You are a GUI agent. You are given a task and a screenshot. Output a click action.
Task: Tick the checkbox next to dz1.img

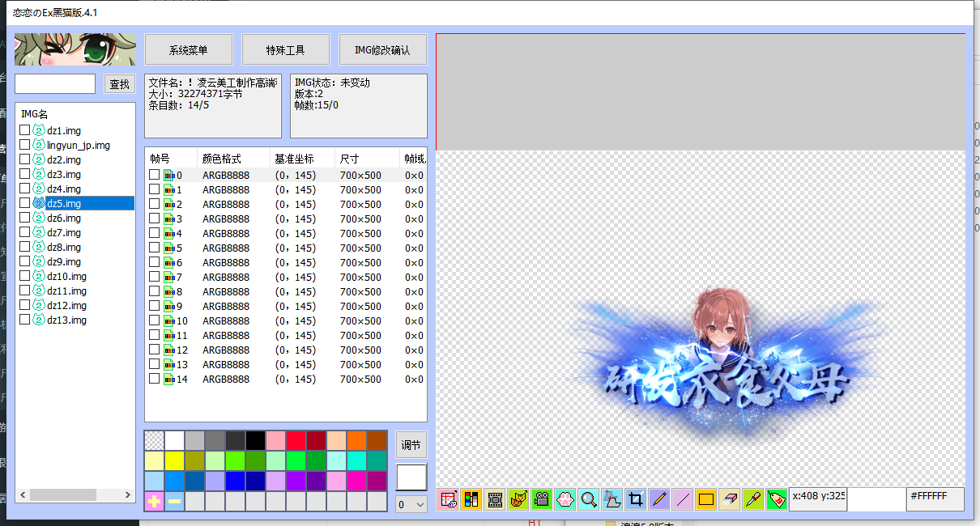point(25,130)
